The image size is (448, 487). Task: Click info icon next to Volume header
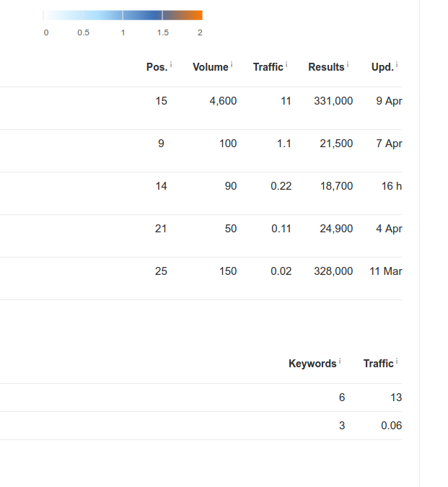[232, 65]
